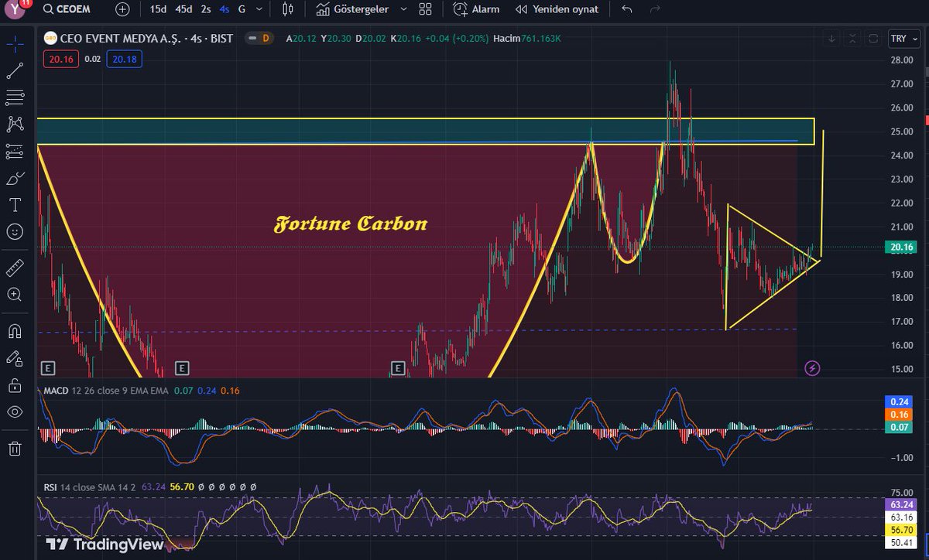
Task: Add a symbol to compare with plus icon
Action: pos(122,9)
